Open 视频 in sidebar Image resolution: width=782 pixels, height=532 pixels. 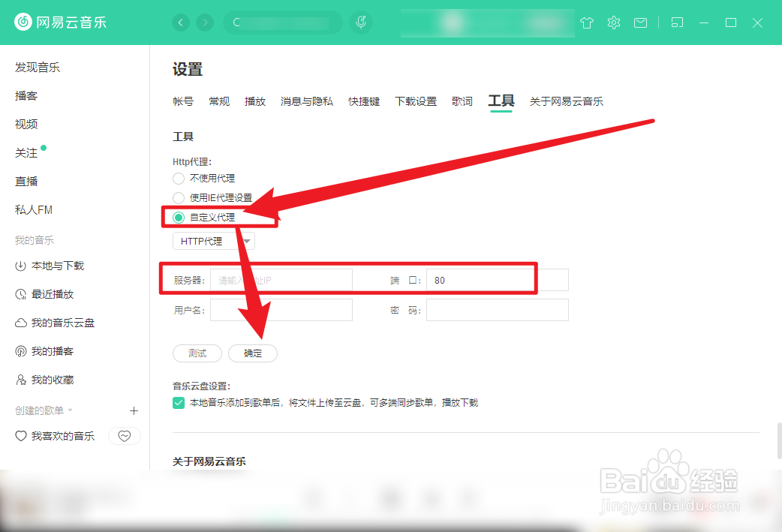point(26,124)
